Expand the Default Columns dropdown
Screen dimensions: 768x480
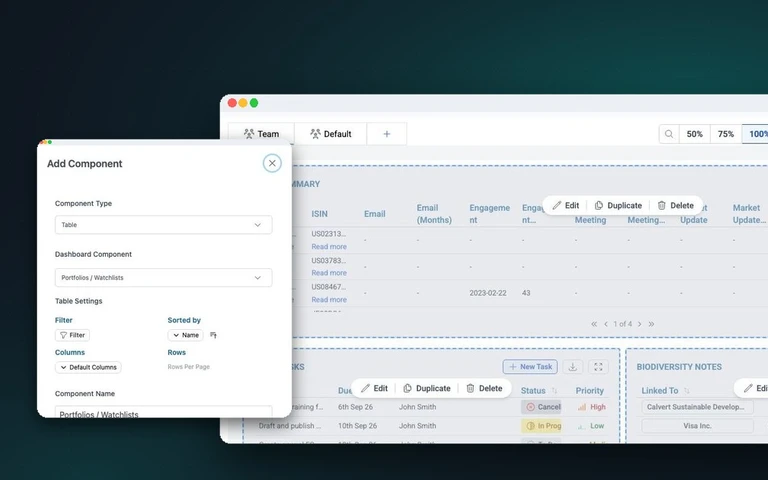88,367
